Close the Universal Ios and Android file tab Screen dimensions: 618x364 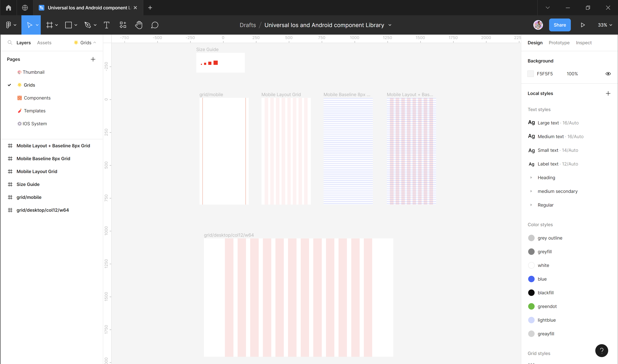(135, 8)
